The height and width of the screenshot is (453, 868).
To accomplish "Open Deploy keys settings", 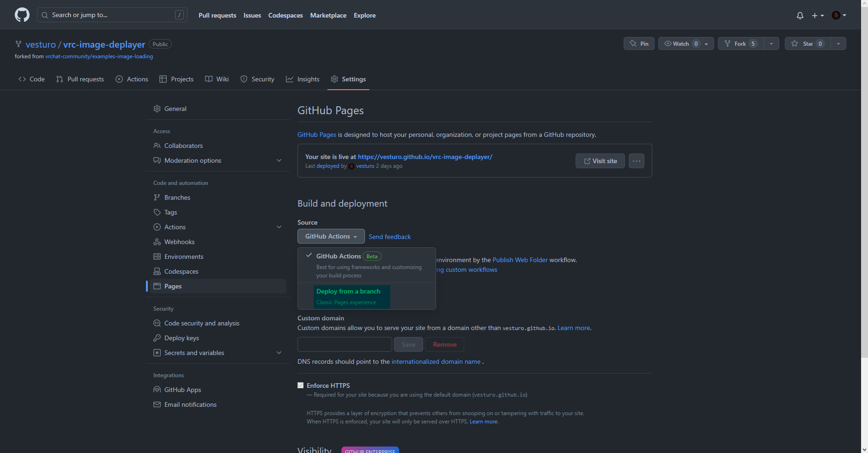I will (x=218, y=338).
